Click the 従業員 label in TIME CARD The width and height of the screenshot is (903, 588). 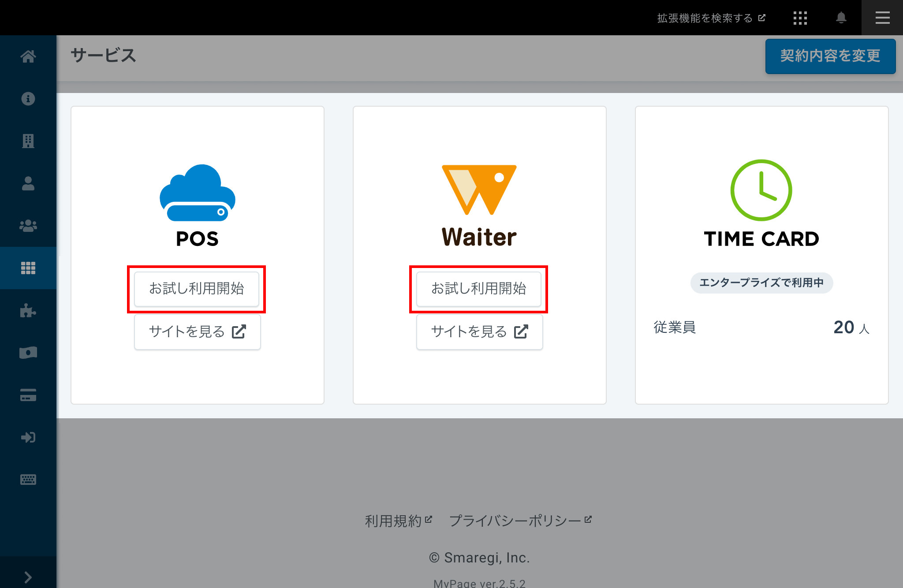[x=675, y=327]
